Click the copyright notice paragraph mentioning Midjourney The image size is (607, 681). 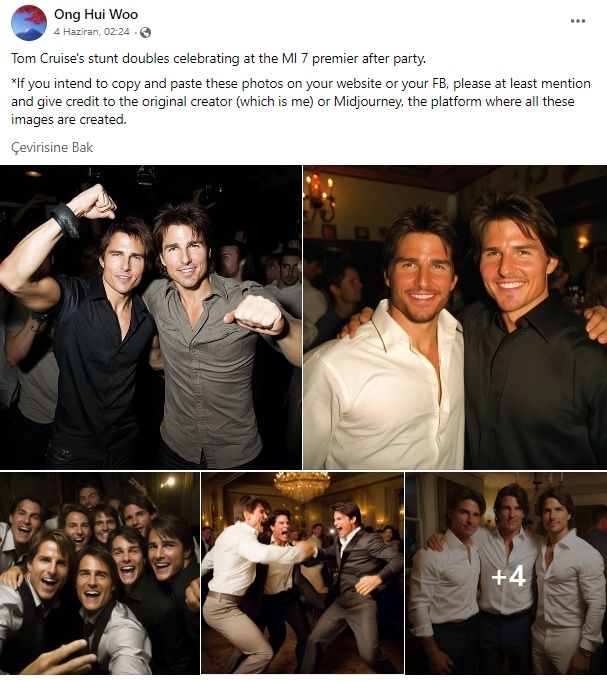point(300,101)
